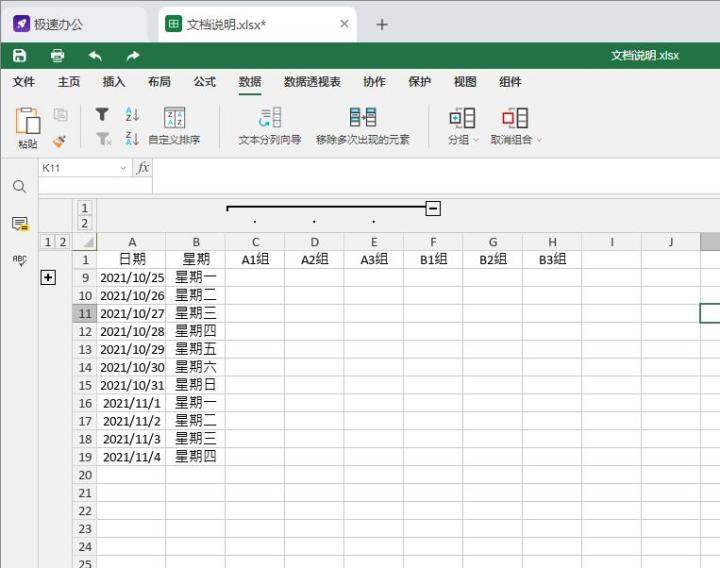Click the B3组 header cell

[552, 260]
